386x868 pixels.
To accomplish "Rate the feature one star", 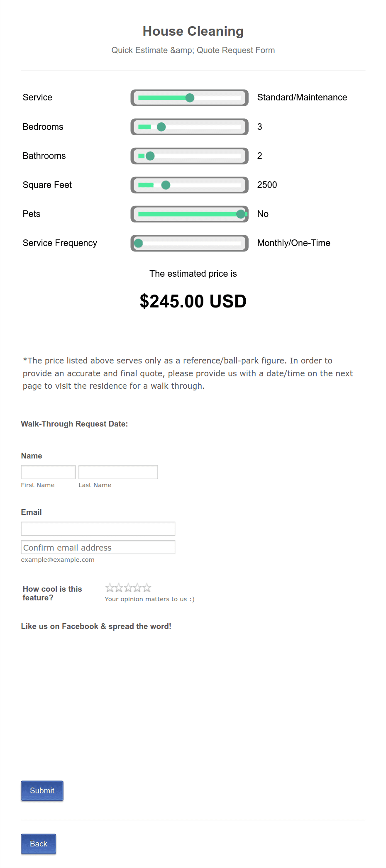I will pyautogui.click(x=110, y=587).
